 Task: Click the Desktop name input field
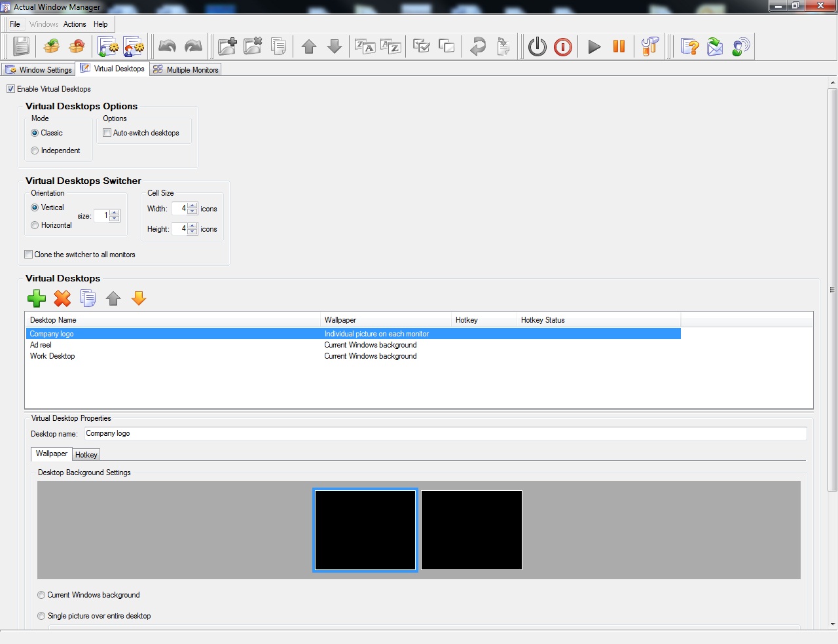click(x=445, y=433)
